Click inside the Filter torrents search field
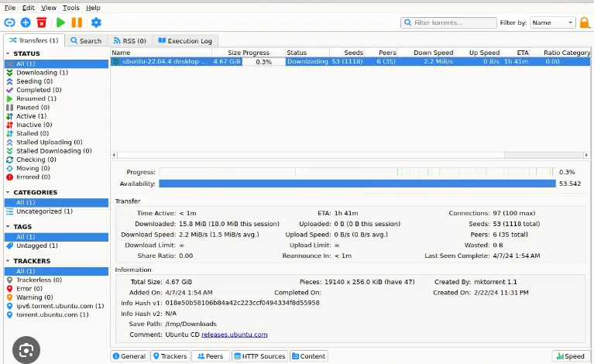Viewport: 594px width, 364px height. pyautogui.click(x=453, y=23)
